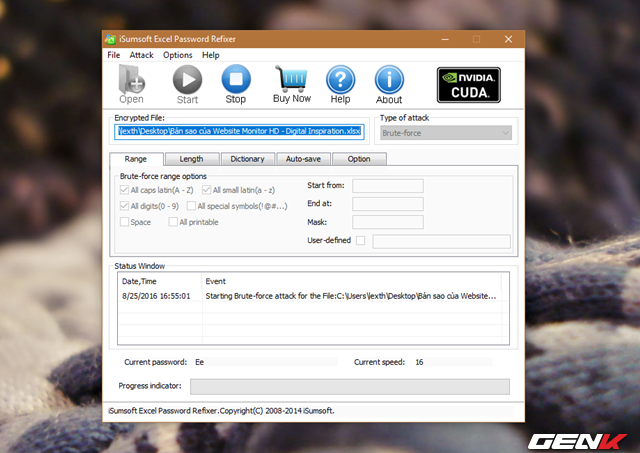This screenshot has height=453, width=640.
Task: Open the Attack menu
Action: 141,55
